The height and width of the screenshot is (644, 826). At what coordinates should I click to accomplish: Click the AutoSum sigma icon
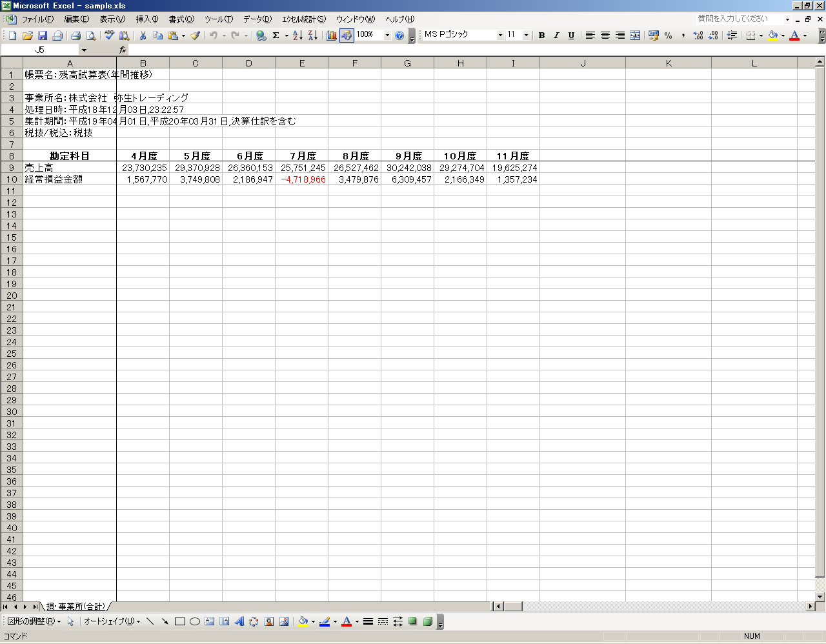[276, 35]
